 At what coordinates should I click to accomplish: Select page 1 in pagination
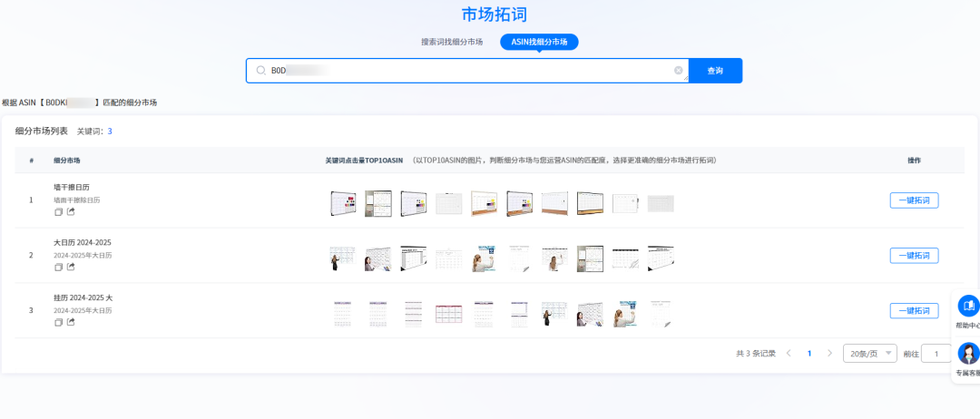(809, 353)
